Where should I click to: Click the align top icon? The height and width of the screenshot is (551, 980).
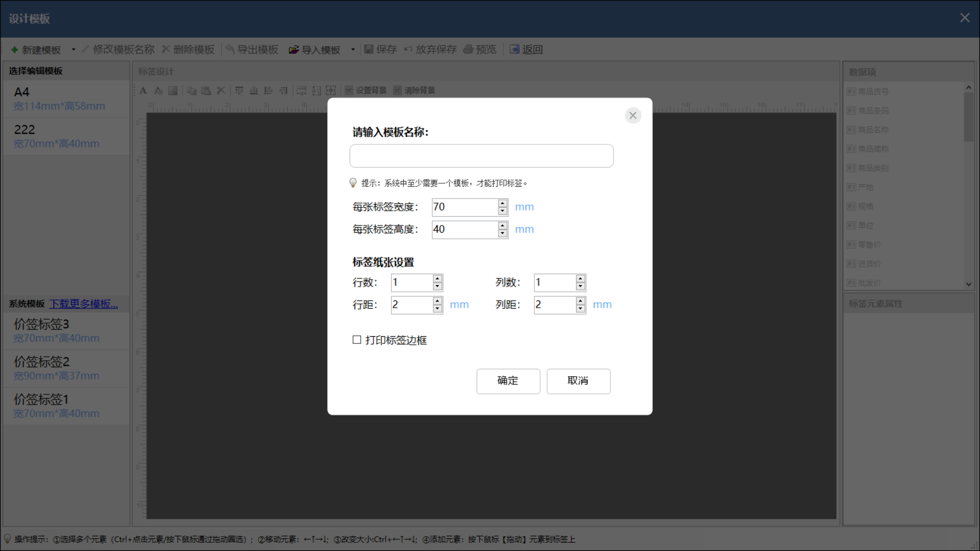(239, 90)
